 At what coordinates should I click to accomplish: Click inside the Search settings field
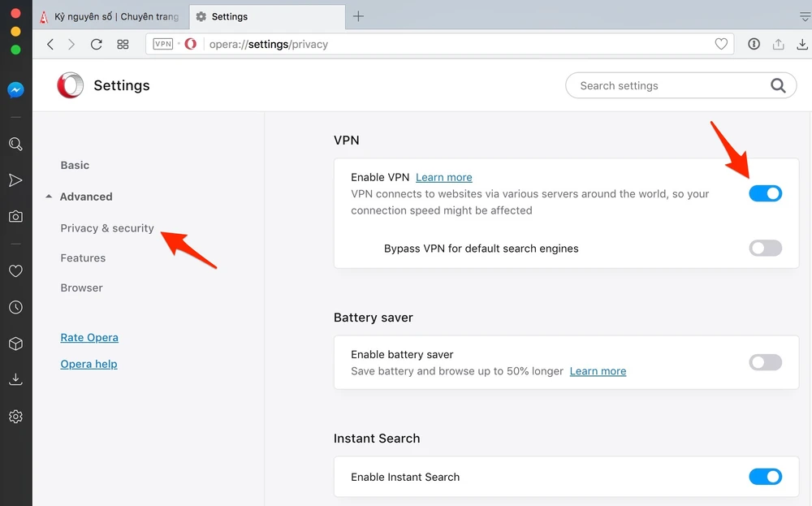[670, 86]
